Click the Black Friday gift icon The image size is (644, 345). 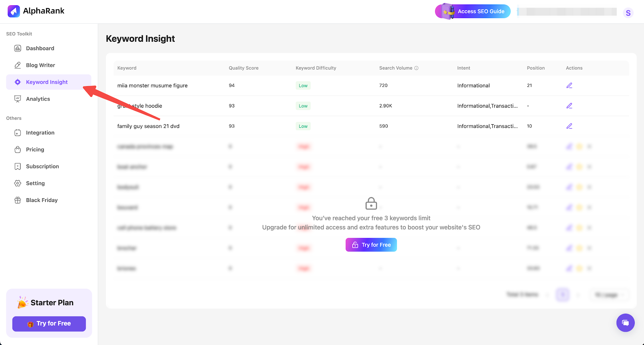(x=18, y=200)
